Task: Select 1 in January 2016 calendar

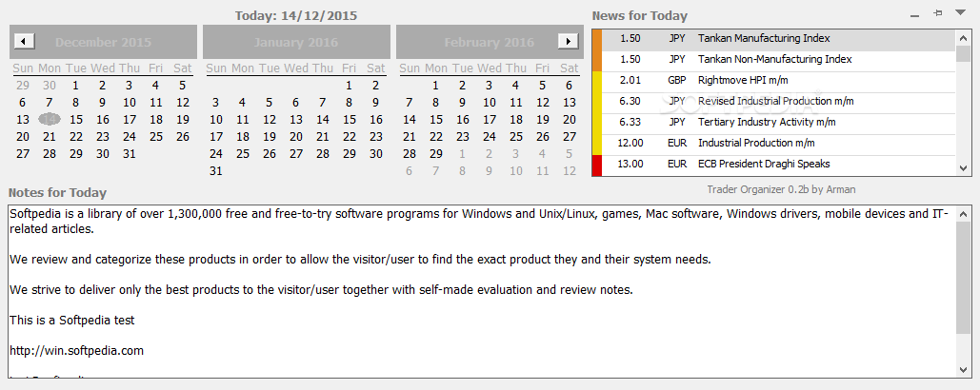Action: pyautogui.click(x=349, y=87)
